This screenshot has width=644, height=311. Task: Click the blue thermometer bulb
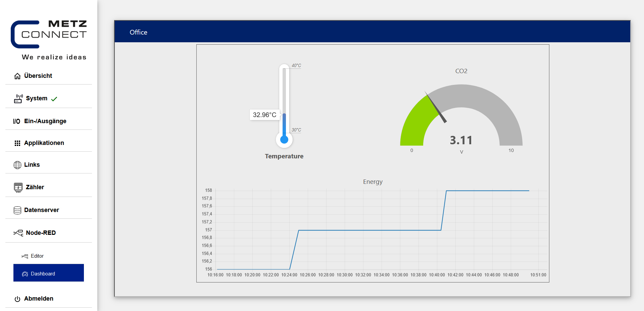coord(284,140)
